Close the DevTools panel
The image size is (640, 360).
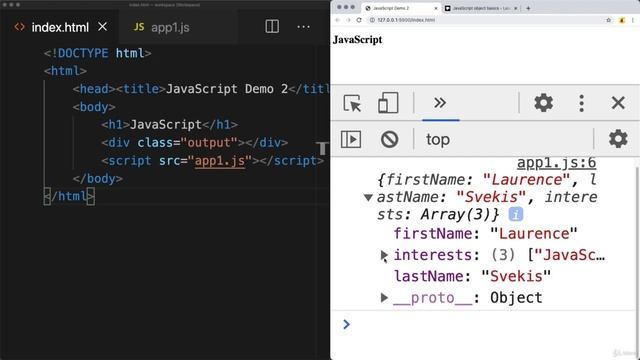pyautogui.click(x=618, y=103)
